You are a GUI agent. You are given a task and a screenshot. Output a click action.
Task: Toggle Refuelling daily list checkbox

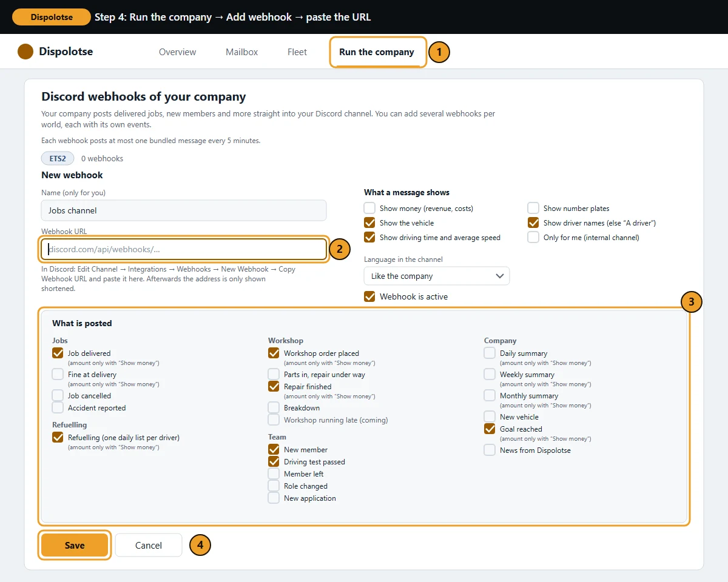(58, 437)
